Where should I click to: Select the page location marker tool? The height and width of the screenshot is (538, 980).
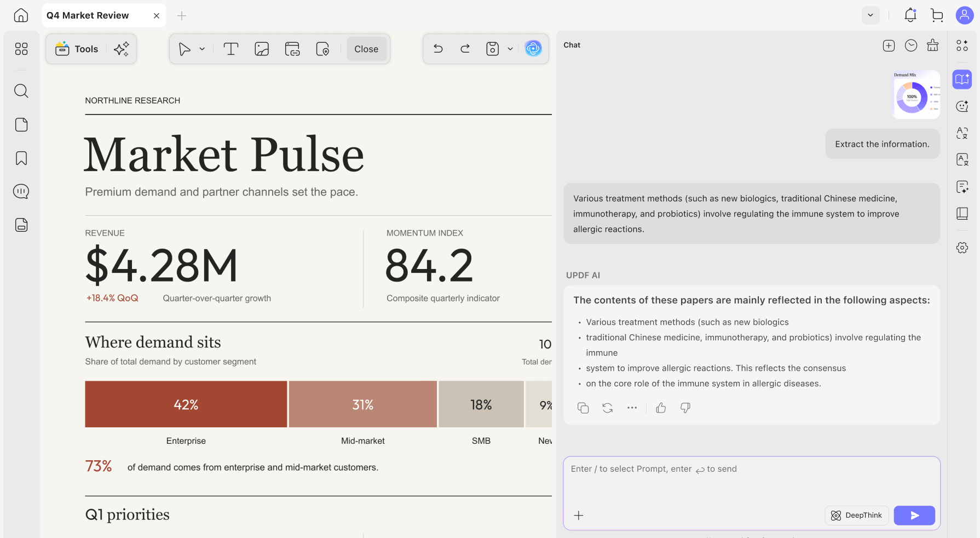pyautogui.click(x=323, y=49)
